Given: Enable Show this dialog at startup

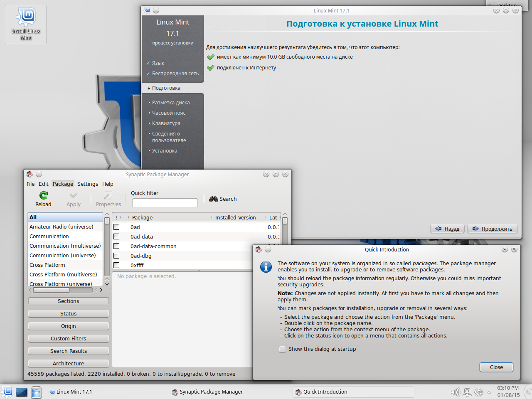Looking at the screenshot, I should click(283, 349).
